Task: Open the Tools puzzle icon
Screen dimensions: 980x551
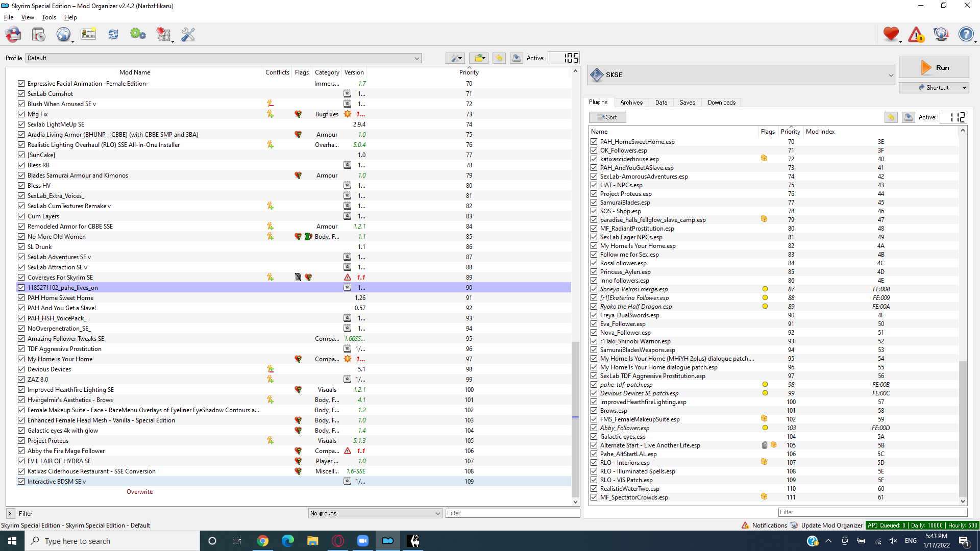Action: point(163,35)
